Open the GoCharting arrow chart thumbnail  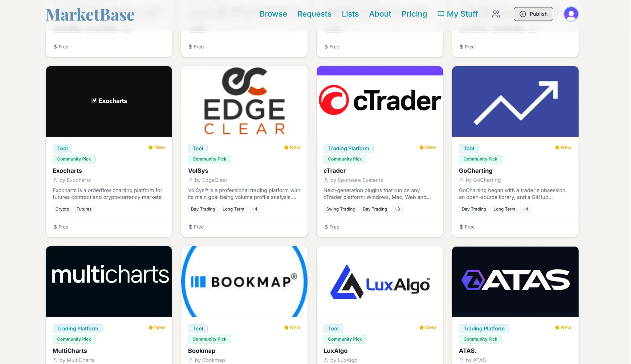click(515, 101)
